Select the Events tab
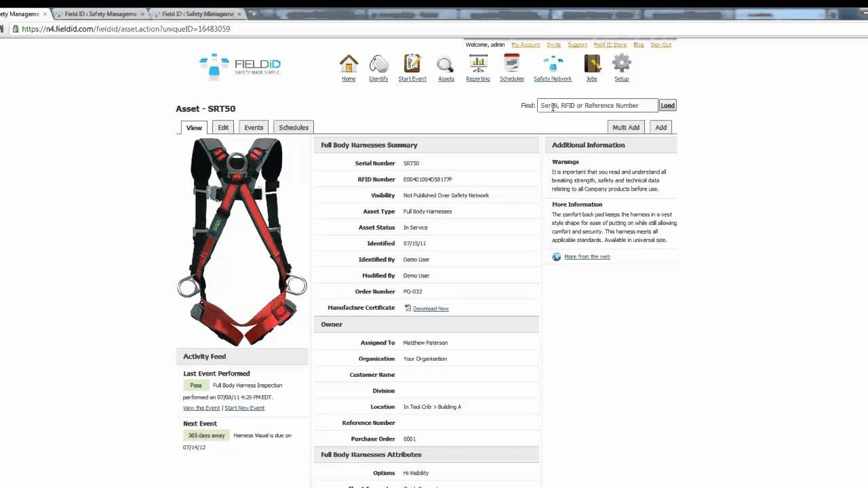 (x=254, y=127)
